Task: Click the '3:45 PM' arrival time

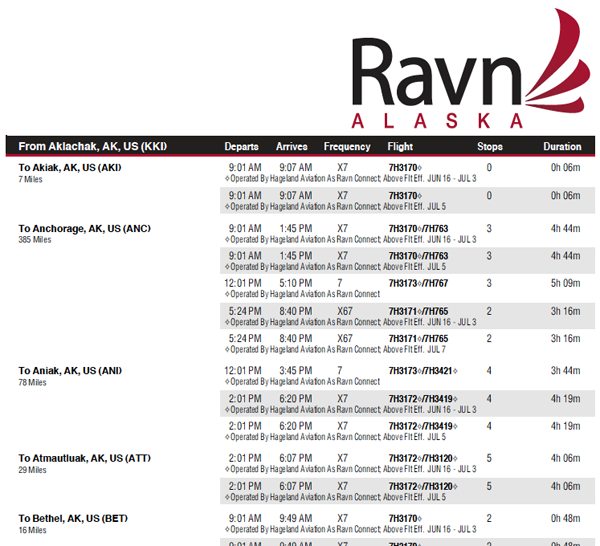Action: [295, 371]
